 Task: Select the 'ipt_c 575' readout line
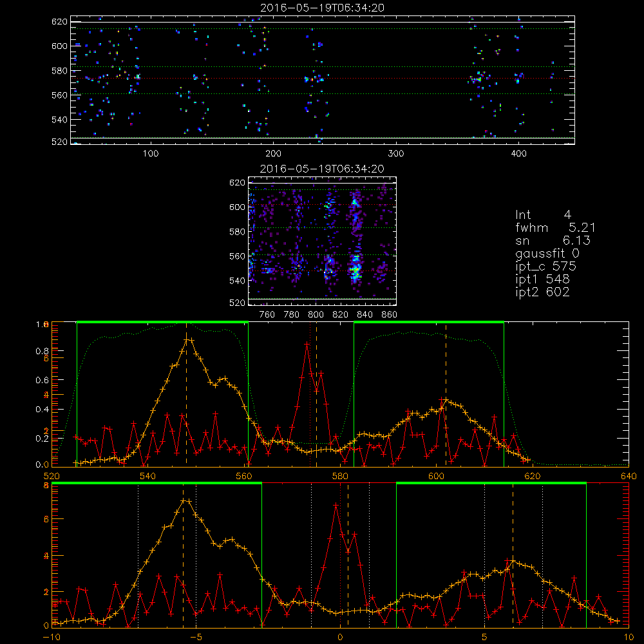point(546,267)
